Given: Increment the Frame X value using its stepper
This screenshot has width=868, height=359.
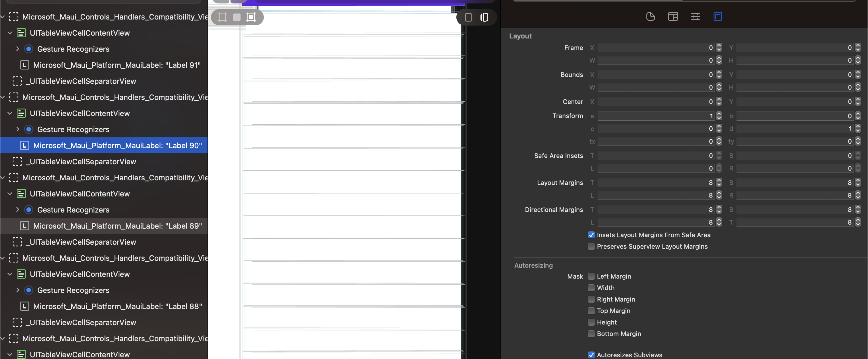Looking at the screenshot, I should point(718,46).
